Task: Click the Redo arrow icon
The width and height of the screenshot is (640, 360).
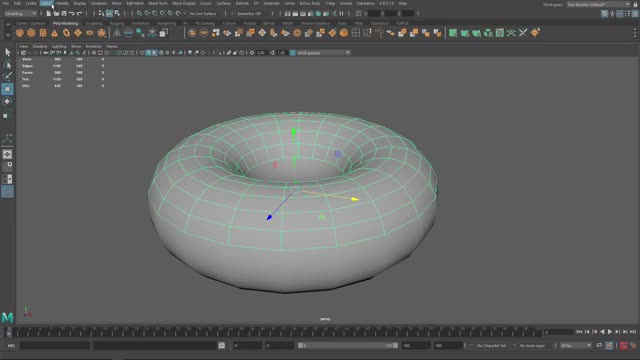Action: 80,13
